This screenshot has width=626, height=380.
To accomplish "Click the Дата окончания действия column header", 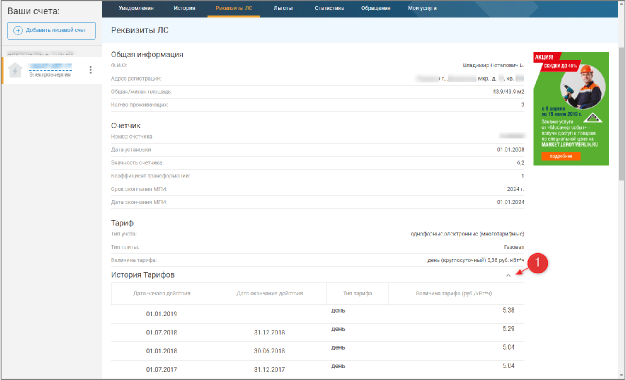I will 269,293.
